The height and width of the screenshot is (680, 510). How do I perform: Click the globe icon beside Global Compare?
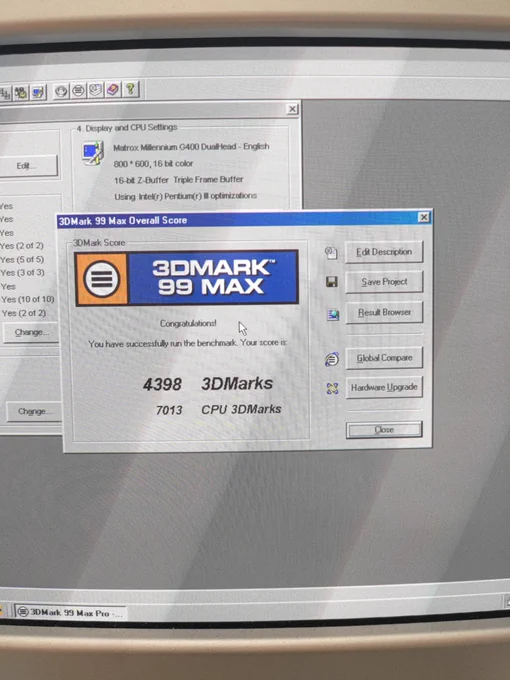pos(332,359)
